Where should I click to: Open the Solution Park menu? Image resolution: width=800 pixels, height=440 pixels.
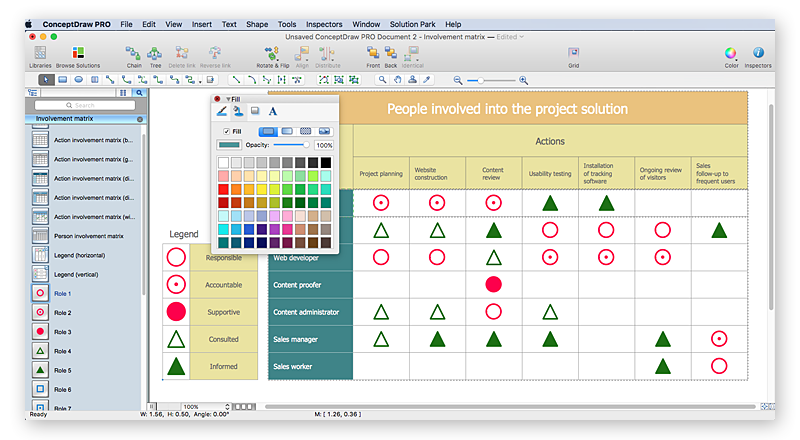(x=412, y=23)
